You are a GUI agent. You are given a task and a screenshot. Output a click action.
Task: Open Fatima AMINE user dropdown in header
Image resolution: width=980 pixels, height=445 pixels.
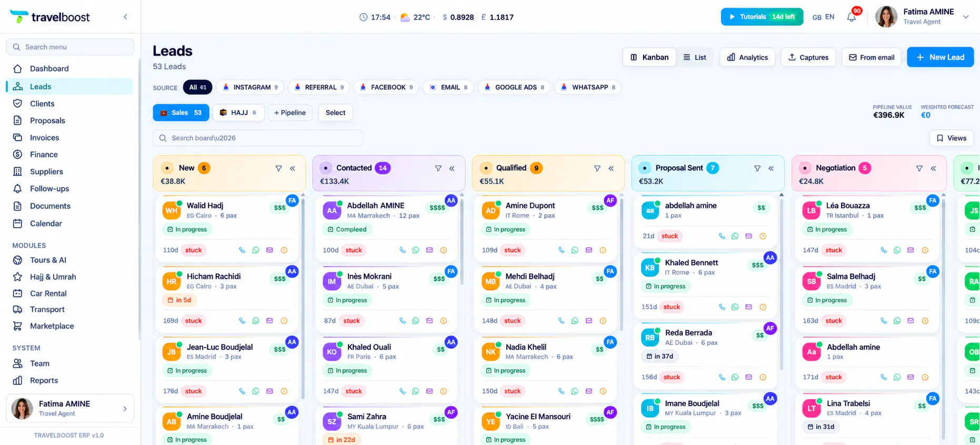tap(966, 17)
